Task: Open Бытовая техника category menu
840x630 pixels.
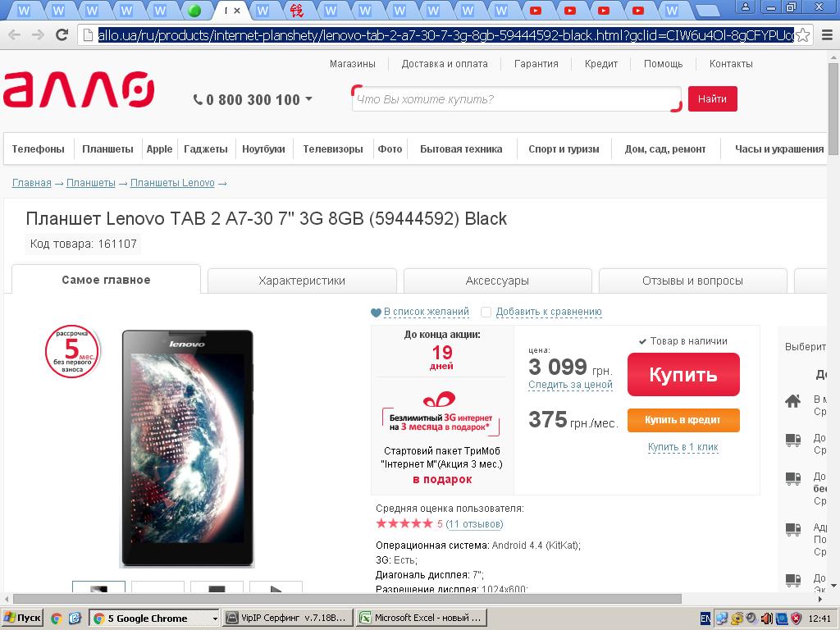Action: [461, 149]
